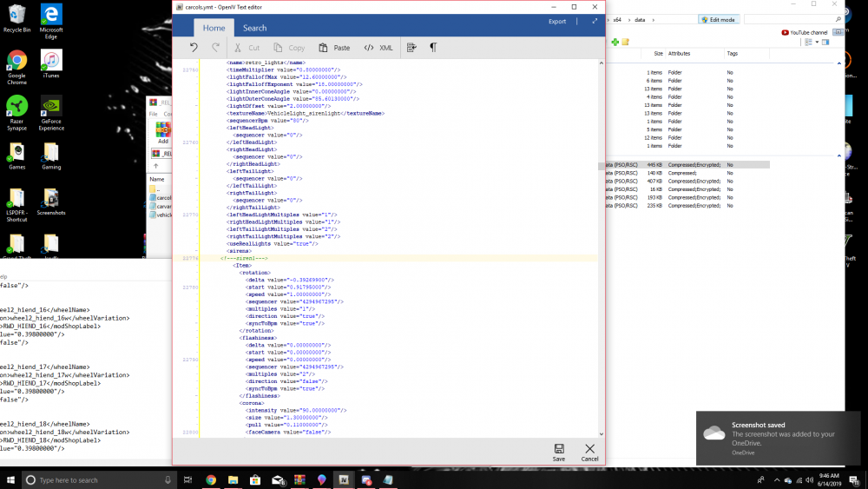Toggle word wrap icon in the toolbar

pyautogui.click(x=411, y=48)
